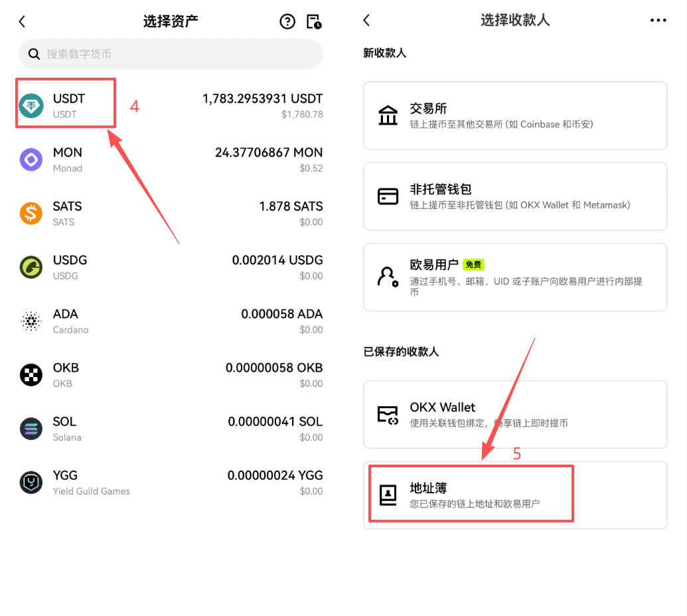Screen dimensions: 687x616
Task: Focus the 搜索数字货币 search field
Action: (171, 54)
